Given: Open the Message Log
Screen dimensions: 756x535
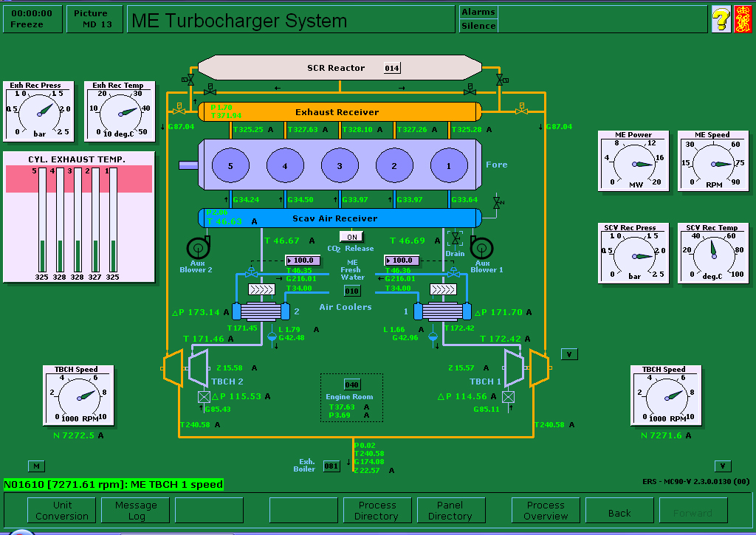Looking at the screenshot, I should coord(136,511).
